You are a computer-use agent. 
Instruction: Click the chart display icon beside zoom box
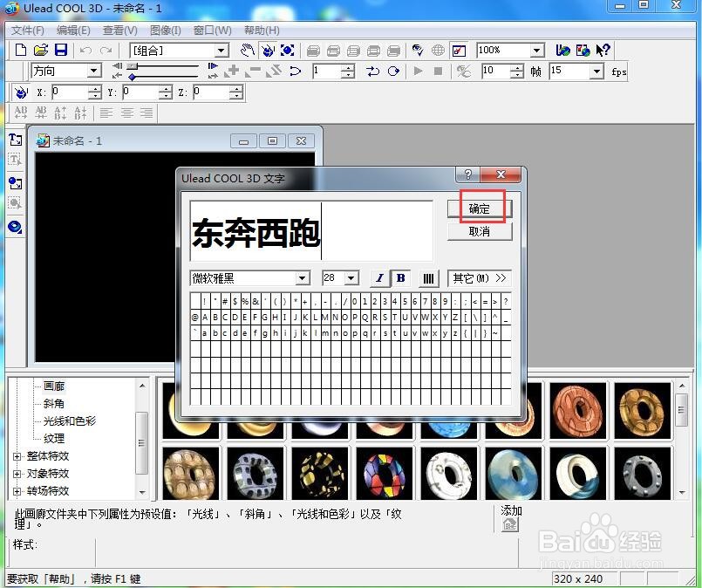(459, 50)
